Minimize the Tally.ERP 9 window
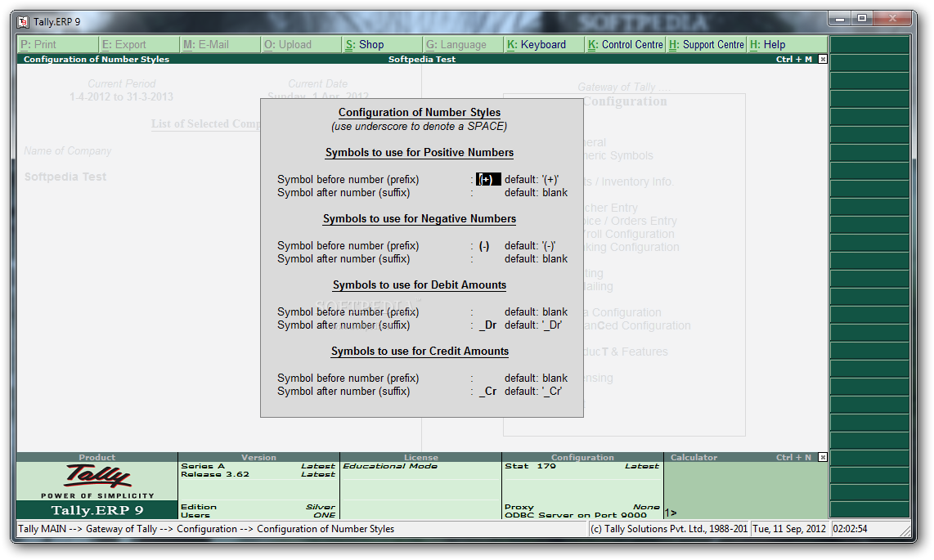The width and height of the screenshot is (934, 560). pyautogui.click(x=840, y=19)
